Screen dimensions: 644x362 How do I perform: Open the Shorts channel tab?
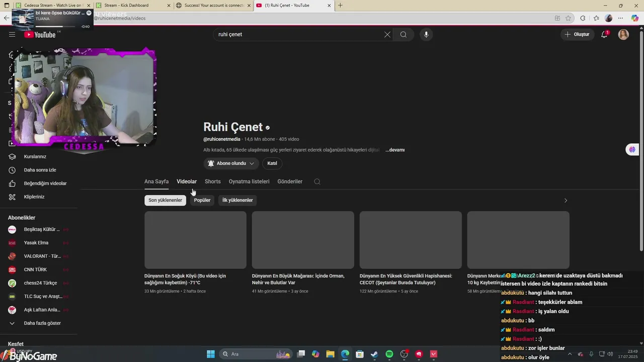click(x=213, y=182)
